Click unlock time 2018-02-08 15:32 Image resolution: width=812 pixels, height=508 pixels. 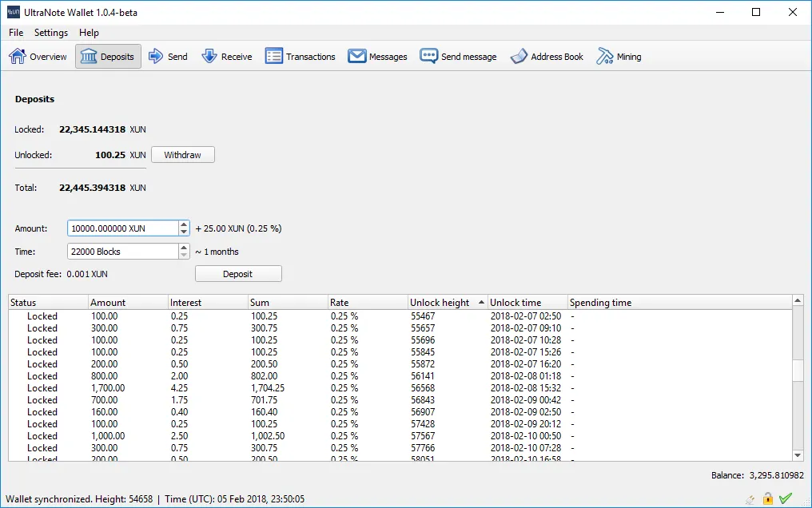(526, 388)
